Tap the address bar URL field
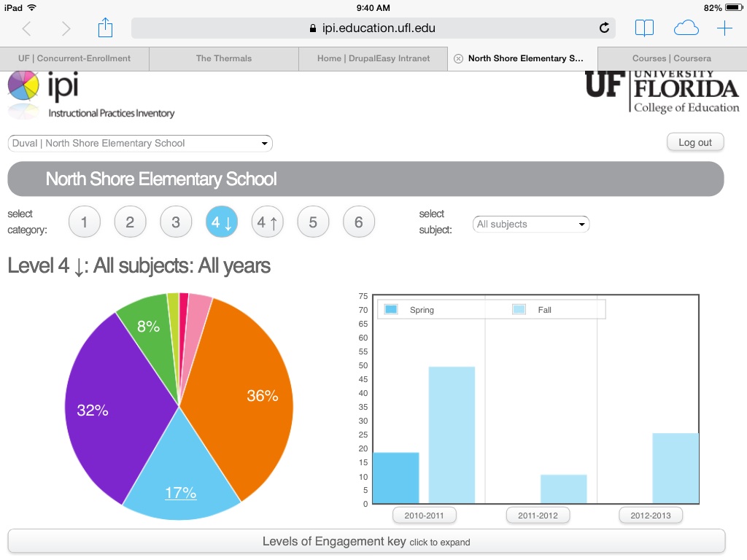The image size is (747, 560). (x=372, y=28)
